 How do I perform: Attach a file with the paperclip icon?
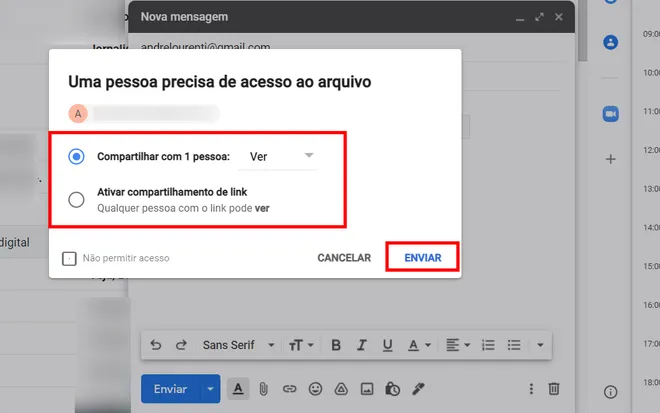point(263,389)
